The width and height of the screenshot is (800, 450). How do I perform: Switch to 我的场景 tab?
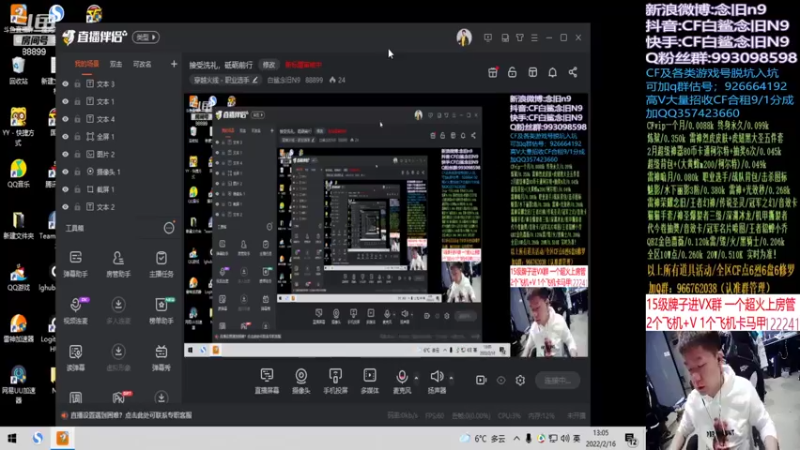87,64
